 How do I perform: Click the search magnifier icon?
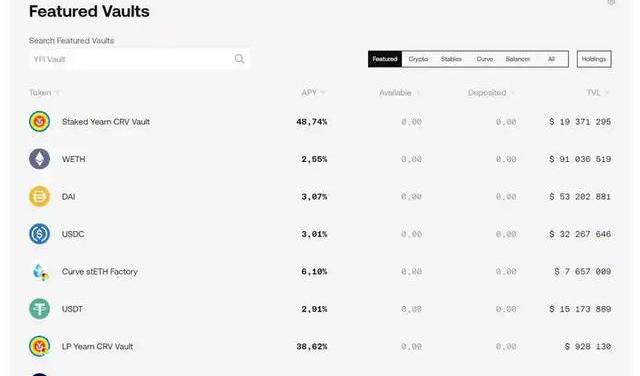click(x=240, y=59)
